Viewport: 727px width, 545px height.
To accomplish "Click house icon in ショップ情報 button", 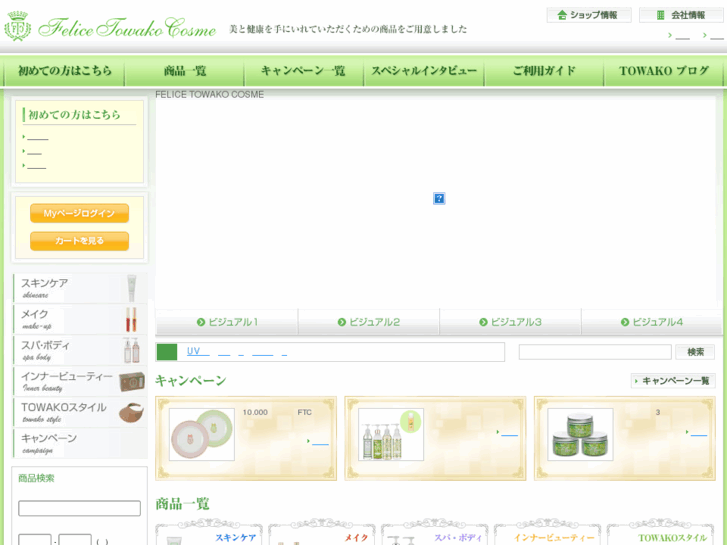I will tap(562, 15).
